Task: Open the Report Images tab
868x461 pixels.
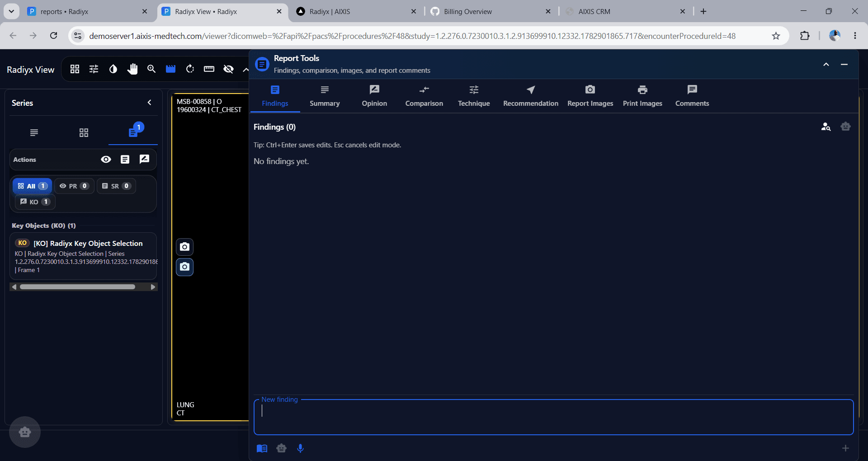Action: [x=590, y=96]
